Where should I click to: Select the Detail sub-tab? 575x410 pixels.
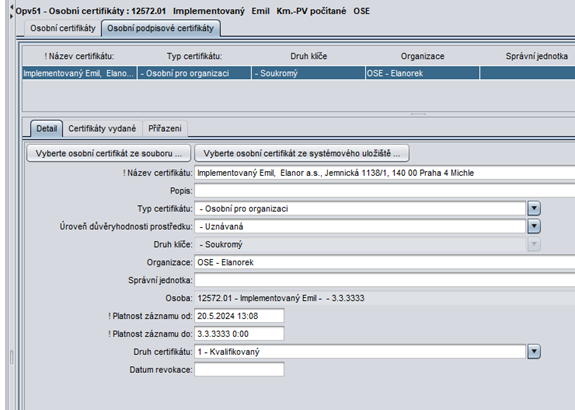(47, 129)
